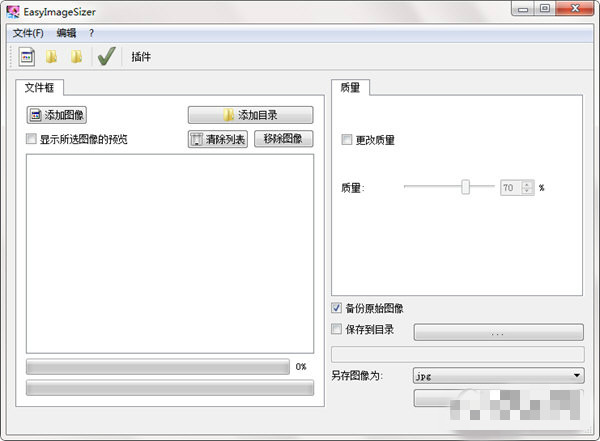Click the browse directory '...' button
This screenshot has height=441, width=600.
point(499,332)
